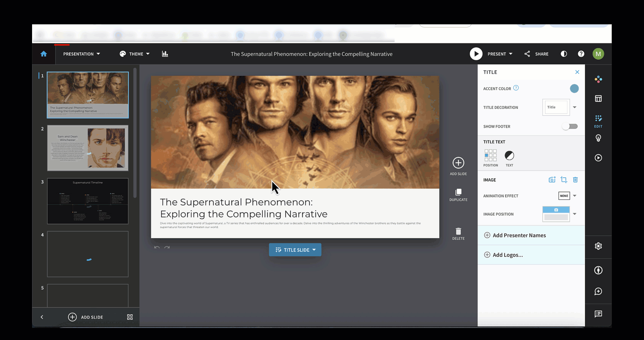Open the circular info icon below the gear
Viewport: 644px width, 340px height.
click(x=598, y=270)
